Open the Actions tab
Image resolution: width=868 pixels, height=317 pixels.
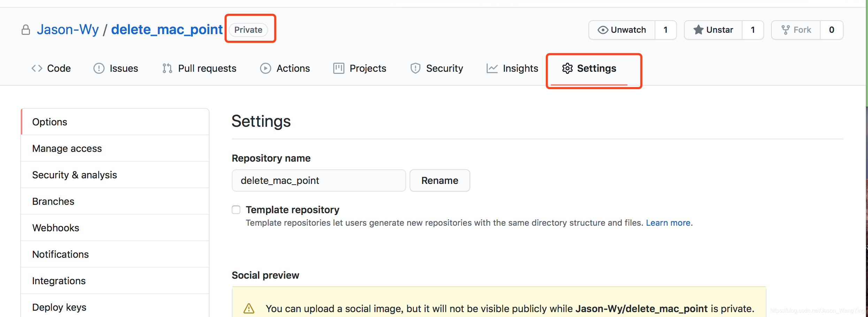[x=285, y=68]
